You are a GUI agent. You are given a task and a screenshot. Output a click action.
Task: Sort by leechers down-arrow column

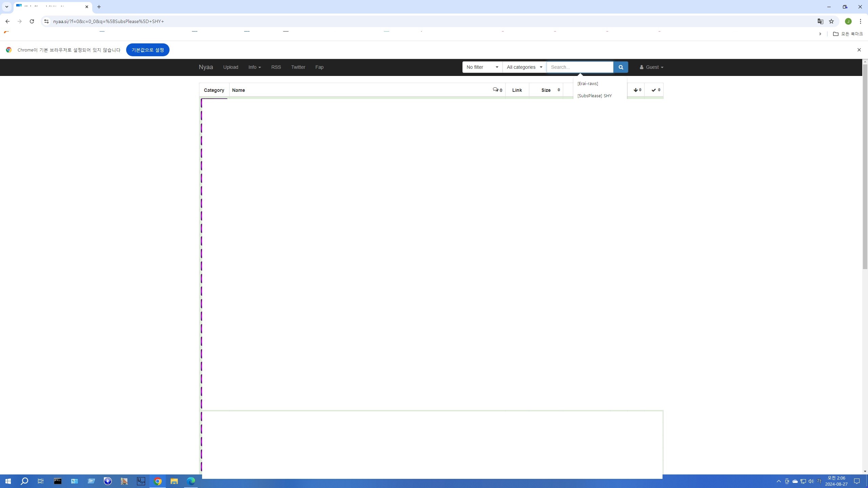click(x=637, y=90)
